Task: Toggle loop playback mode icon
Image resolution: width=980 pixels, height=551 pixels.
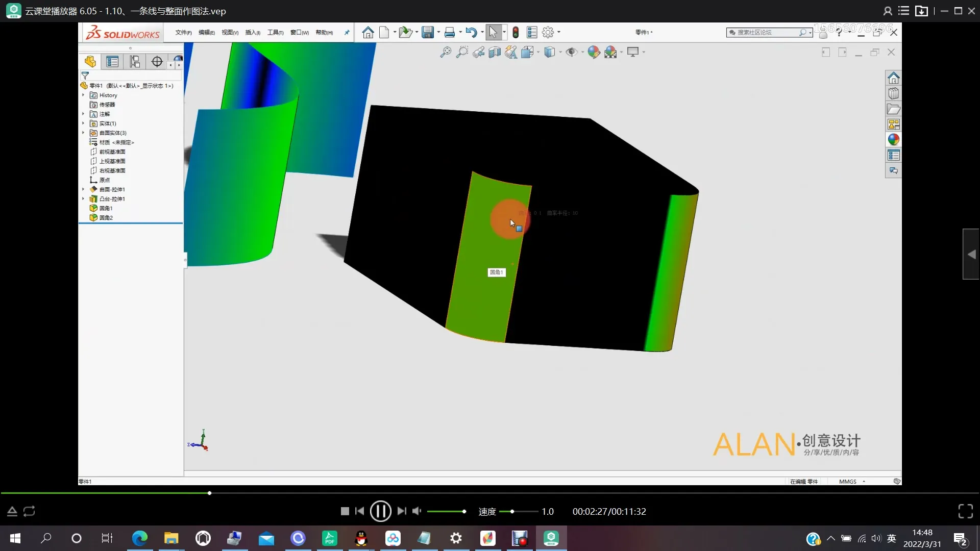Action: tap(29, 511)
